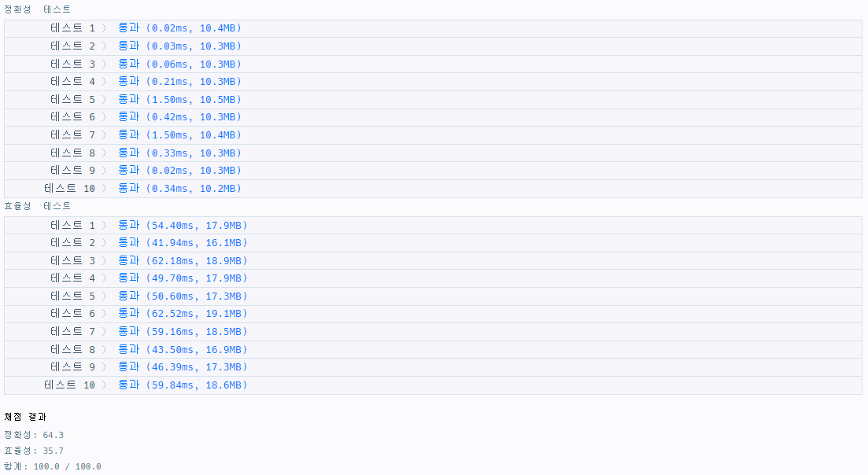Click 통과 (49.70ms, 17.9MB) result

pos(183,278)
